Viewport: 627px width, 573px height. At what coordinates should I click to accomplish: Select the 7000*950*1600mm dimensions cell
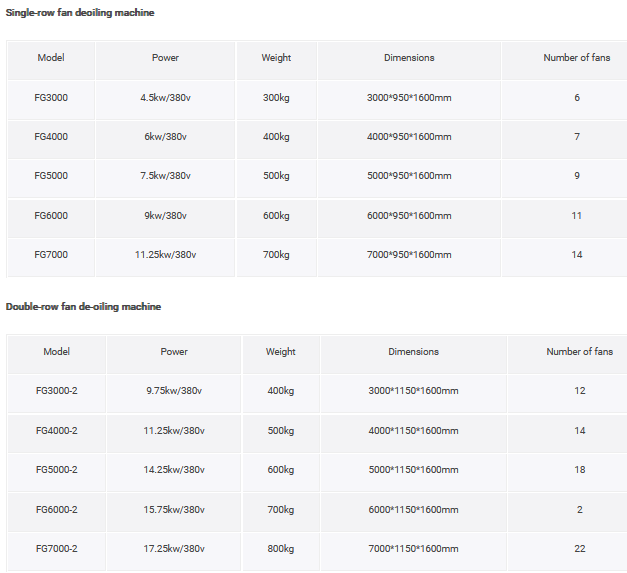pos(409,255)
